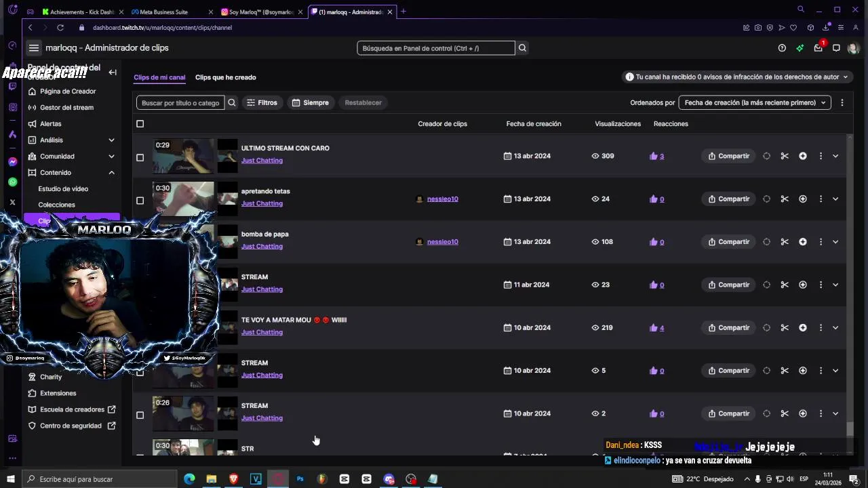
Task: Click the search magnifier beside control panel search
Action: pos(522,48)
